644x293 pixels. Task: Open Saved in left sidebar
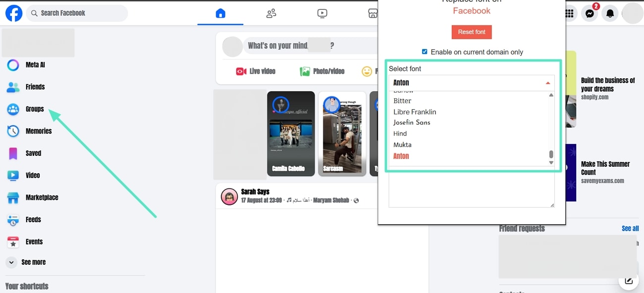tap(33, 153)
